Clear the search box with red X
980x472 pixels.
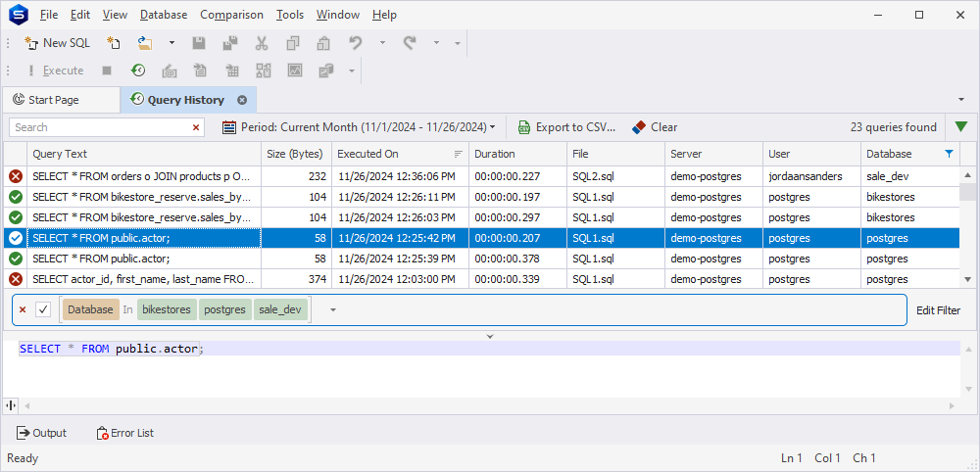point(196,127)
